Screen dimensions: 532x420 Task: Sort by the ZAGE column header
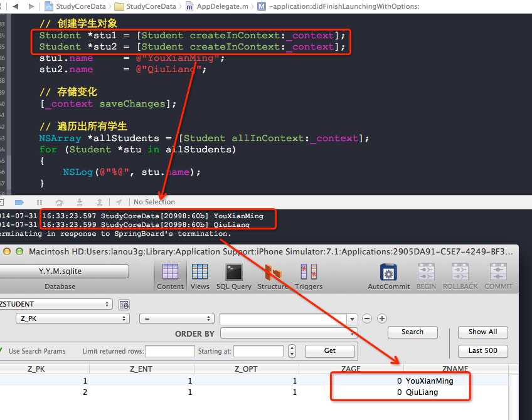[x=351, y=369]
